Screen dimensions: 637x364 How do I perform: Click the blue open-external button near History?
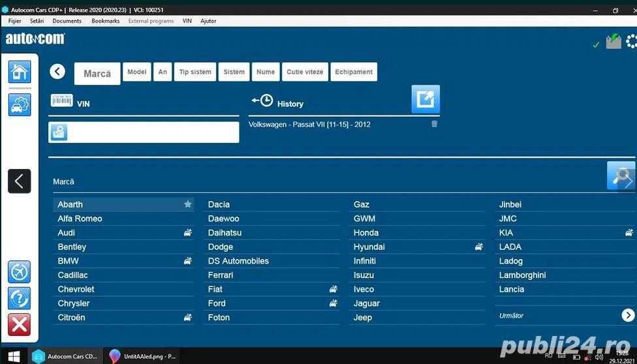pos(426,99)
